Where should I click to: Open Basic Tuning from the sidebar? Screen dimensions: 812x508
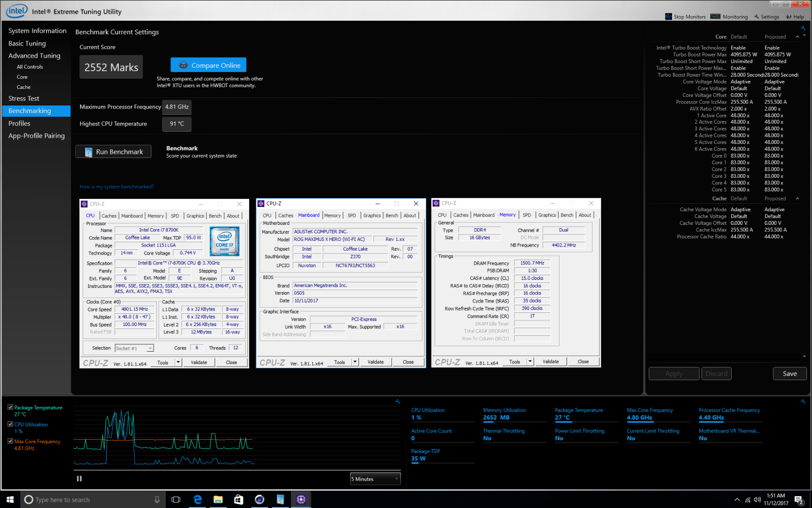[27, 43]
